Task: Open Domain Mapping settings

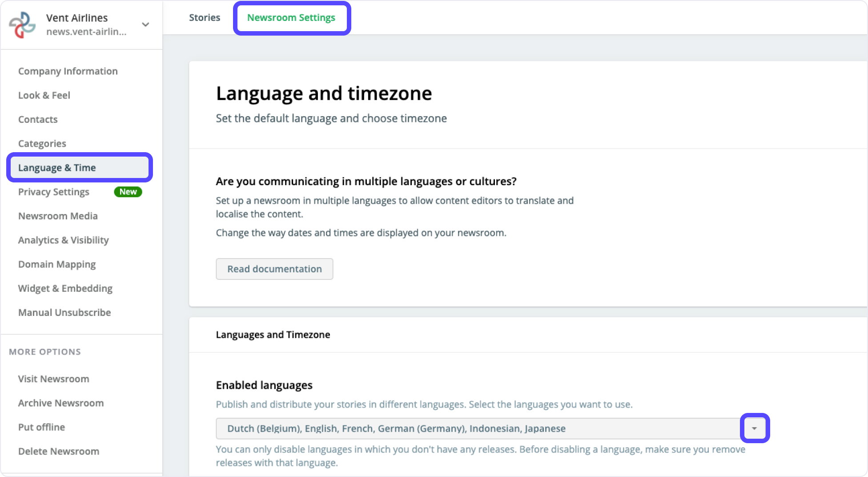Action: coord(57,264)
